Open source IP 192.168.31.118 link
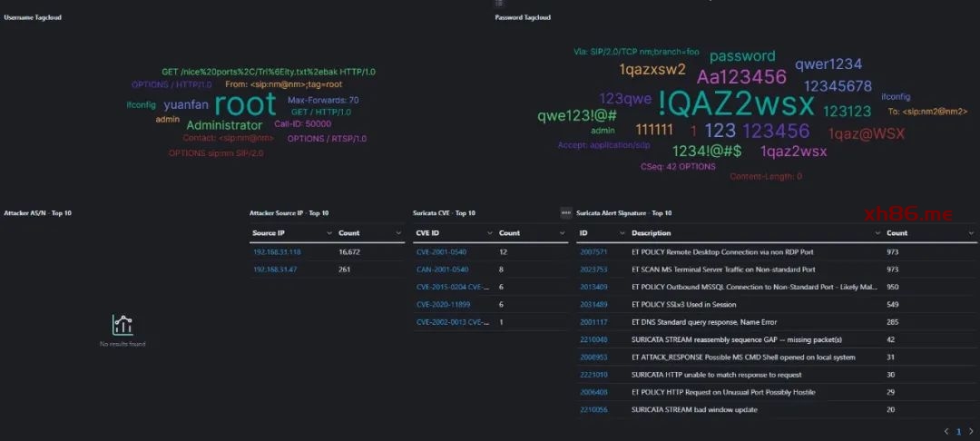 pyautogui.click(x=277, y=251)
